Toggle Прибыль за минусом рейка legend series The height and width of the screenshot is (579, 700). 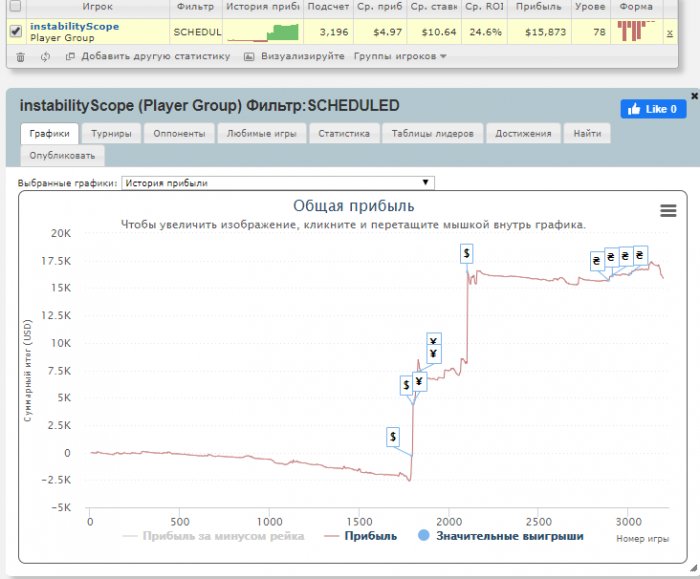pos(213,536)
